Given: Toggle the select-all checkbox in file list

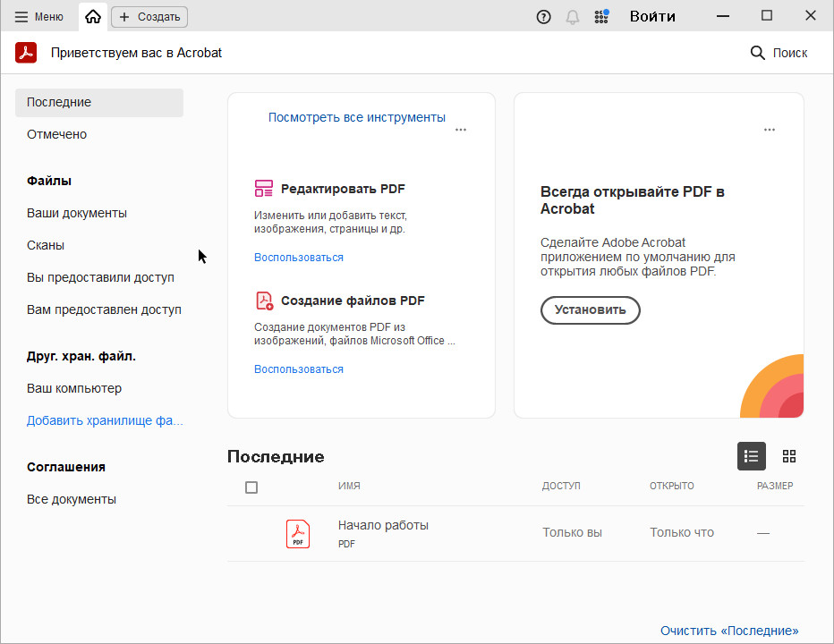Looking at the screenshot, I should [251, 487].
